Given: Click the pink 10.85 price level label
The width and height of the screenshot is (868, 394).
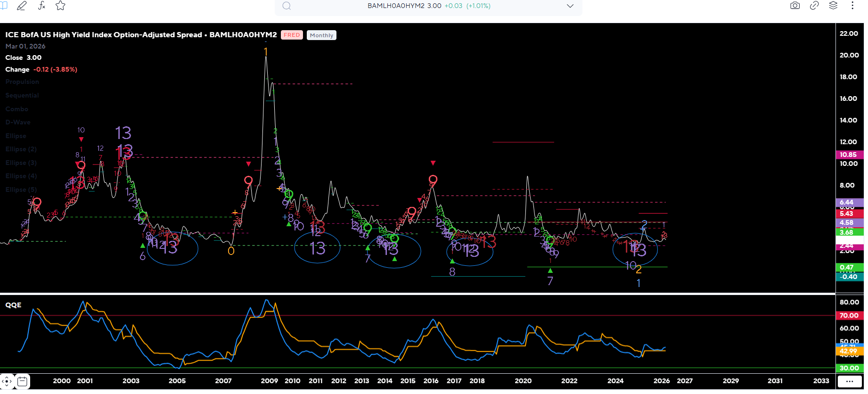Looking at the screenshot, I should point(849,155).
